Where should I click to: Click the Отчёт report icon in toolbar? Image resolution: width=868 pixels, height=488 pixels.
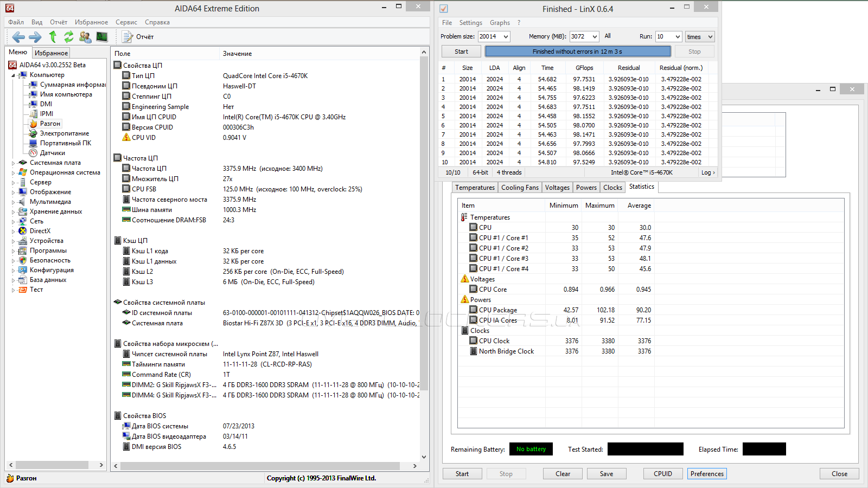(x=128, y=37)
